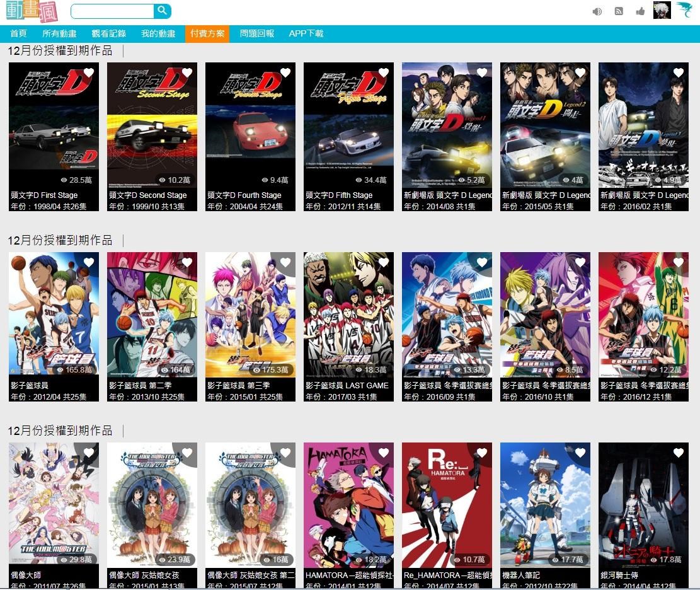Click the text 年份：2017/03 共1集

tap(341, 396)
